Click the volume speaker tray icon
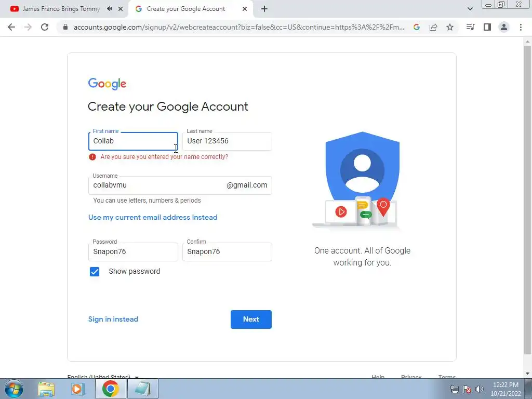 click(480, 389)
